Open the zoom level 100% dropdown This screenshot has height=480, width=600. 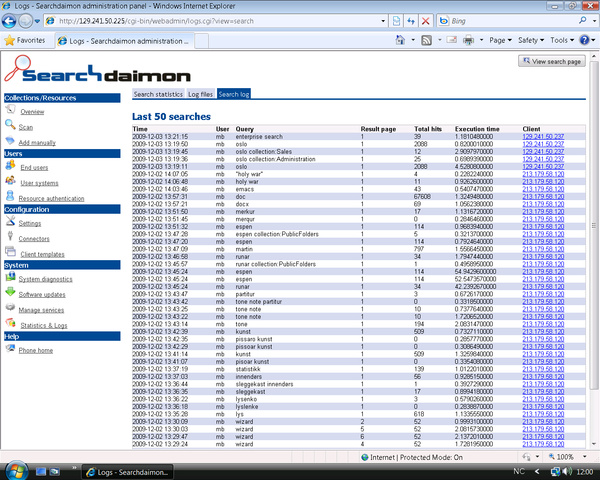click(585, 456)
